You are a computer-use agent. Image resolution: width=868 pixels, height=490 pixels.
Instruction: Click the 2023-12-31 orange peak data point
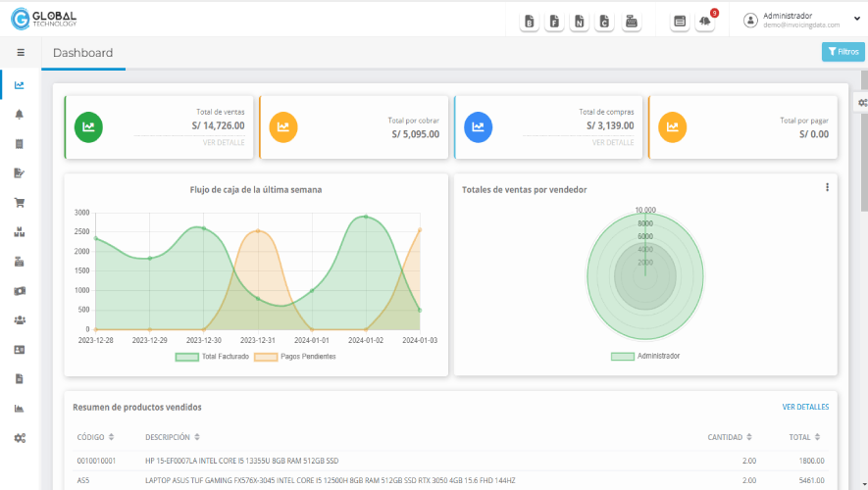[x=258, y=231]
